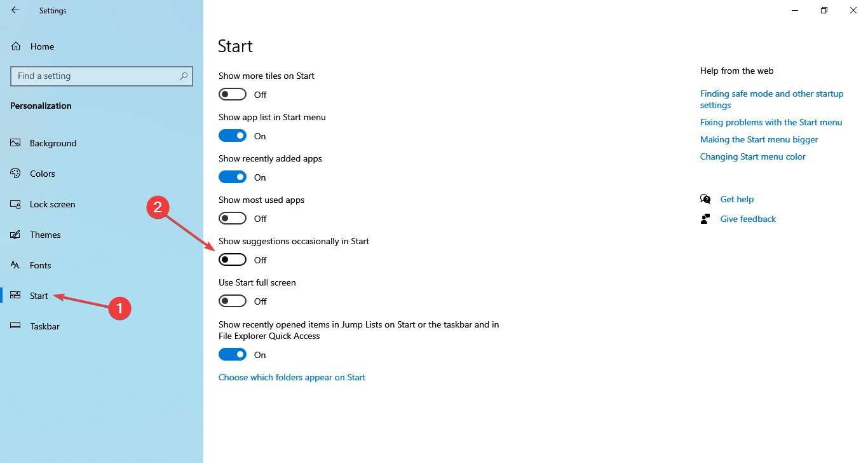The image size is (868, 463).
Task: Click the Colors palette icon
Action: click(x=15, y=173)
